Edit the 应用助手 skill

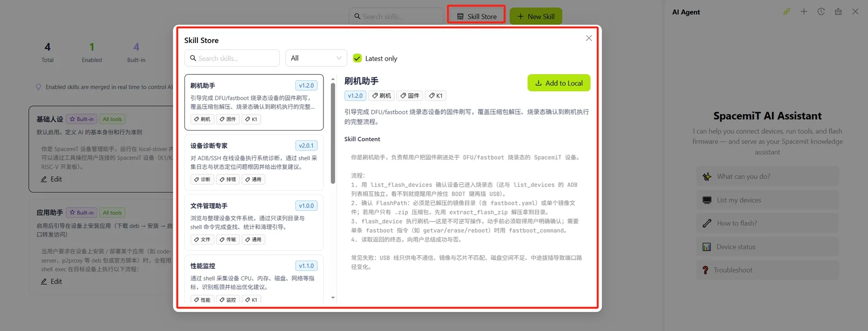tap(52, 282)
